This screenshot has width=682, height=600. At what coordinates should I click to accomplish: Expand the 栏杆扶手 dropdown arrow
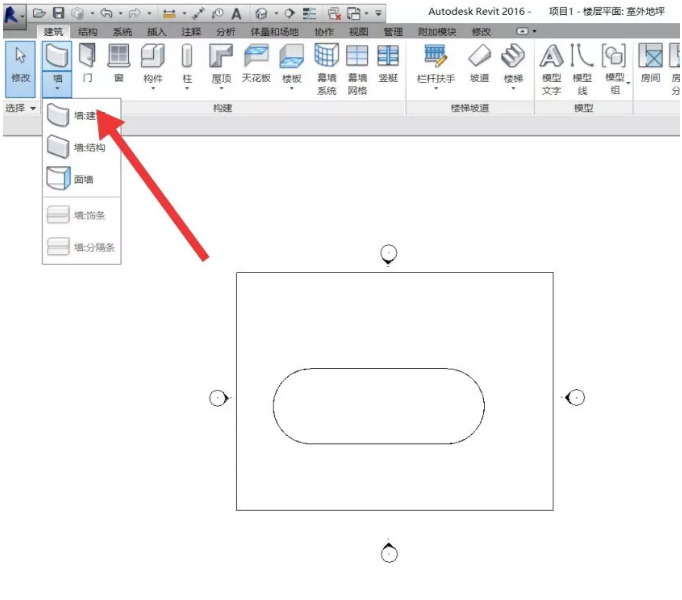point(435,89)
